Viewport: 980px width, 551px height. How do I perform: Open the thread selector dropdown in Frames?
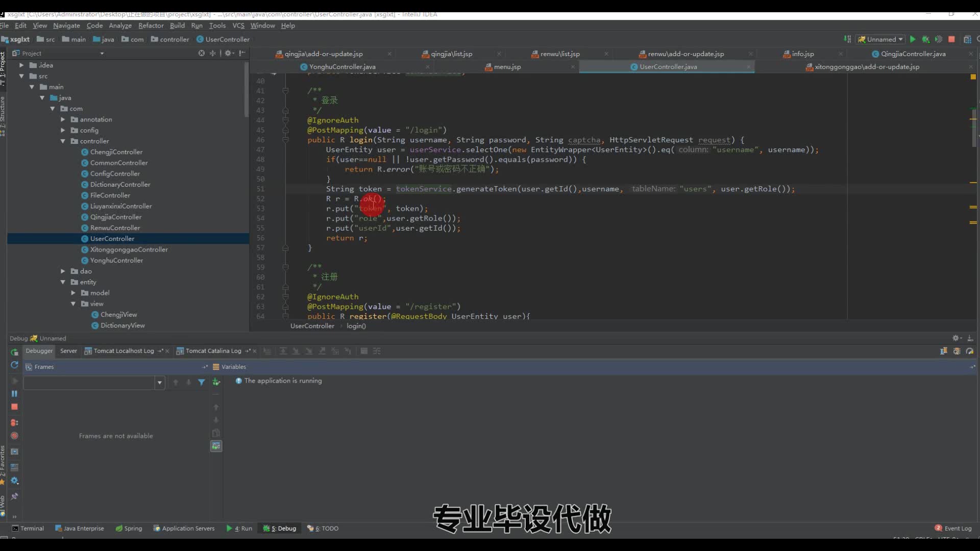click(160, 383)
